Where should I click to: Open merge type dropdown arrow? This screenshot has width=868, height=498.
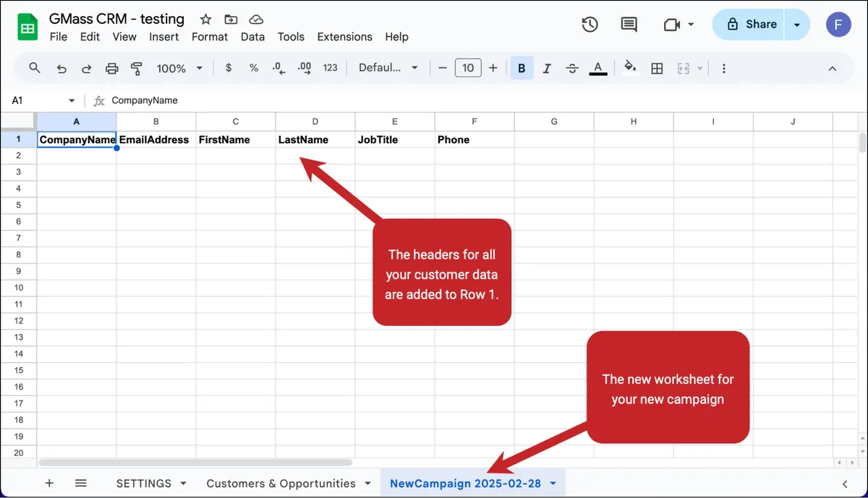pyautogui.click(x=699, y=69)
